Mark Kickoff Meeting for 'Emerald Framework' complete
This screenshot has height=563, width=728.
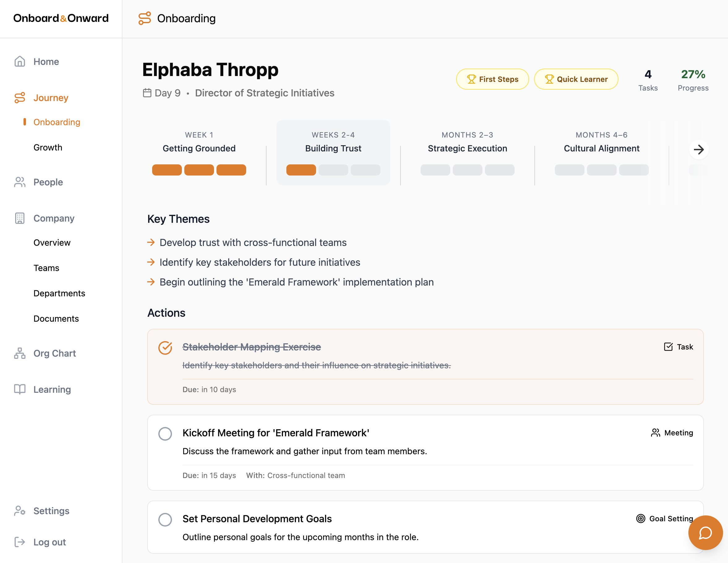tap(165, 434)
